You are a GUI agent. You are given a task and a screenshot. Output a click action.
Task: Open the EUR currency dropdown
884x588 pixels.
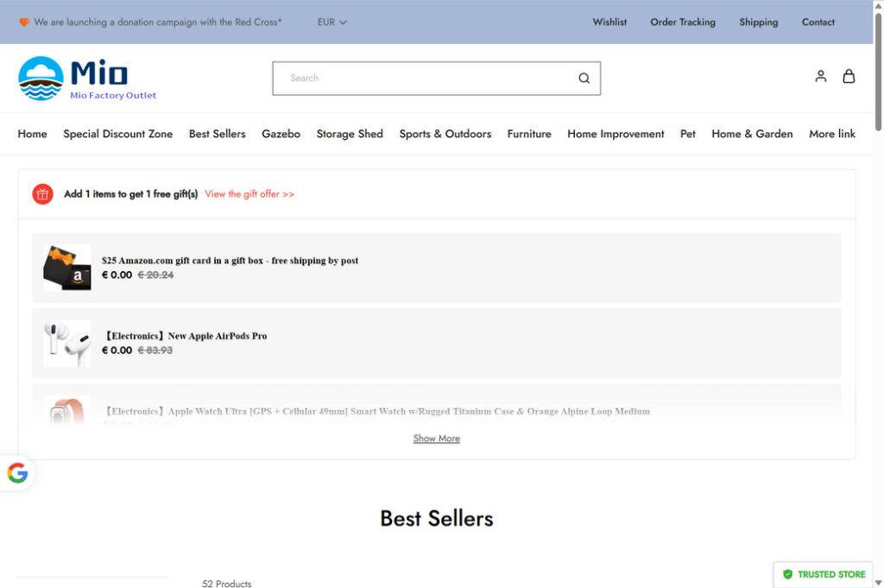[x=331, y=22]
